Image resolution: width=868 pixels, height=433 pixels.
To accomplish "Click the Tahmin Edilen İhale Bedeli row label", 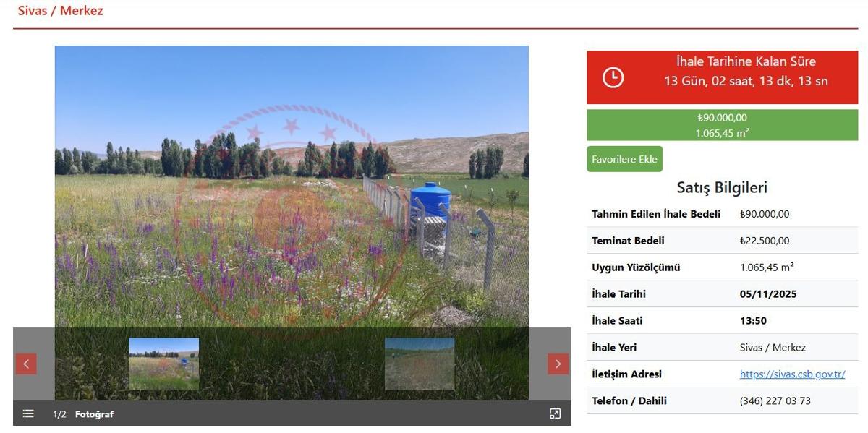I will pyautogui.click(x=656, y=214).
